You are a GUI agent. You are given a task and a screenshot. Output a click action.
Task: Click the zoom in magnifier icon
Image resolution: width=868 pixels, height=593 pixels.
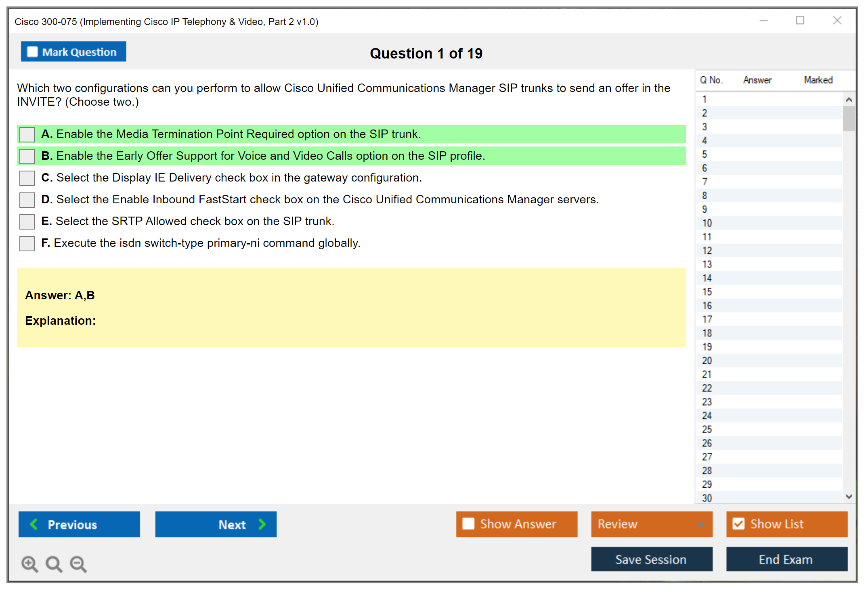29,564
